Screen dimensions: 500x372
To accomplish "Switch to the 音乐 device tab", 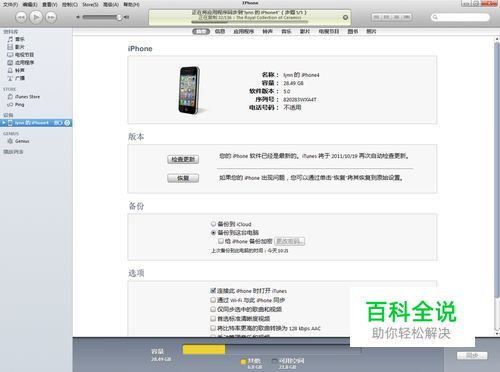I will click(x=286, y=31).
